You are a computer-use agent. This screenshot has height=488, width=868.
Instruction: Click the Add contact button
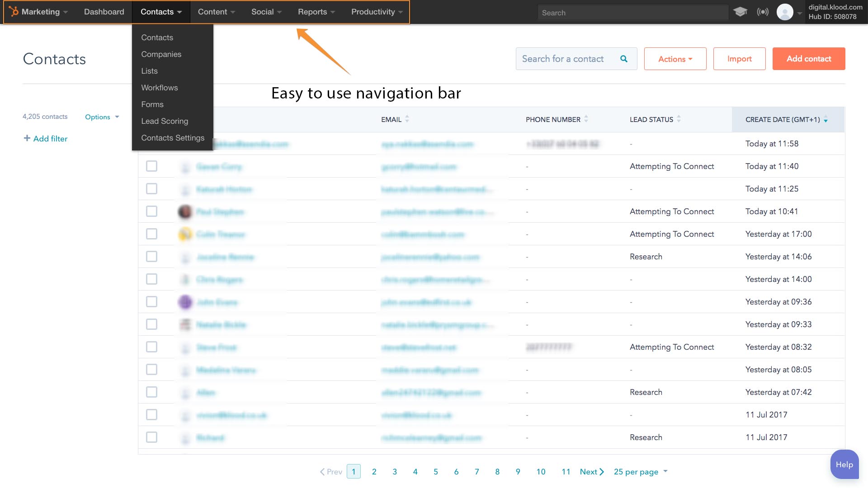click(808, 59)
